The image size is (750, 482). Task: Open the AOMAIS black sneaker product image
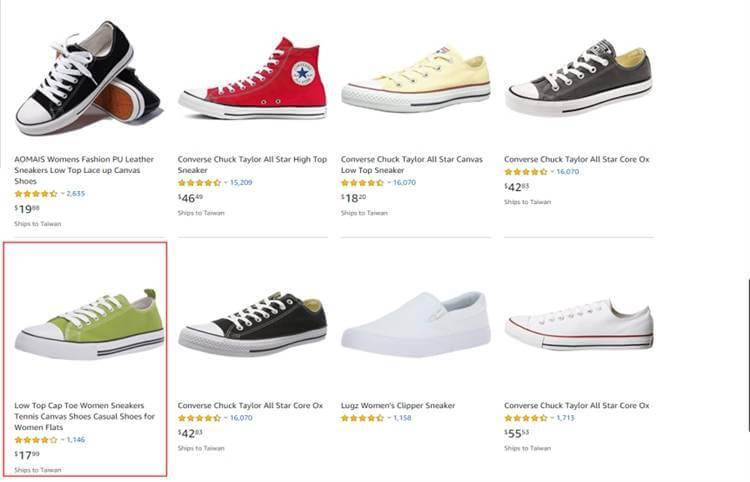tap(88, 78)
